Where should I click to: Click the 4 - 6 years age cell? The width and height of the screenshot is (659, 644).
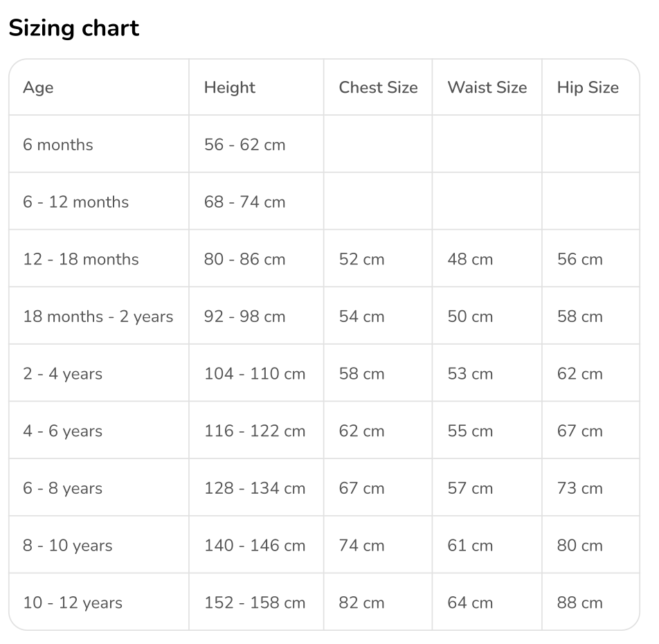tap(62, 431)
